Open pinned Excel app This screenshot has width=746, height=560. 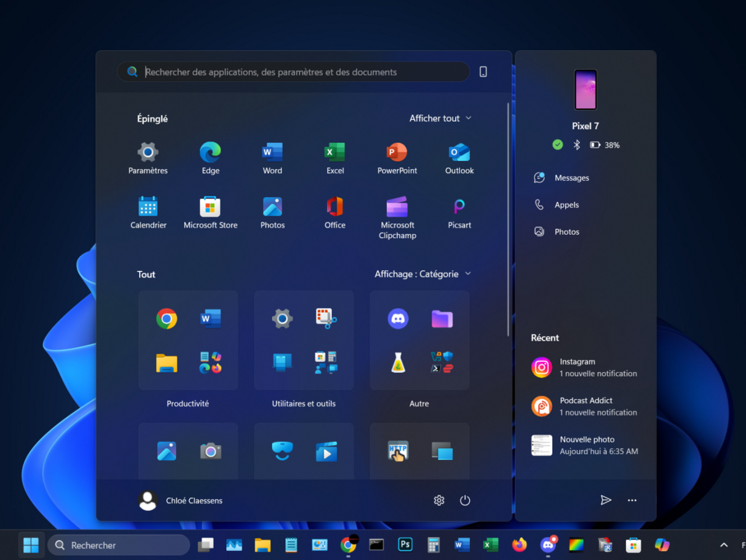tap(335, 158)
